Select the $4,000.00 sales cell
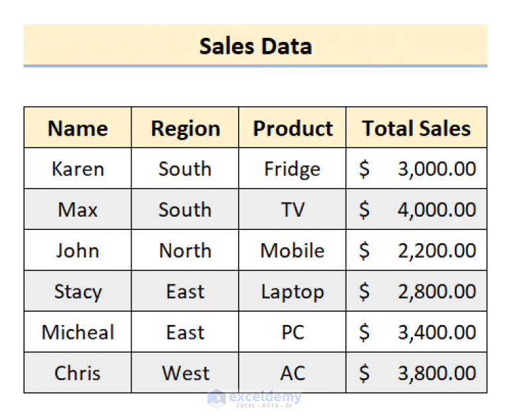The width and height of the screenshot is (510, 420). pos(417,209)
